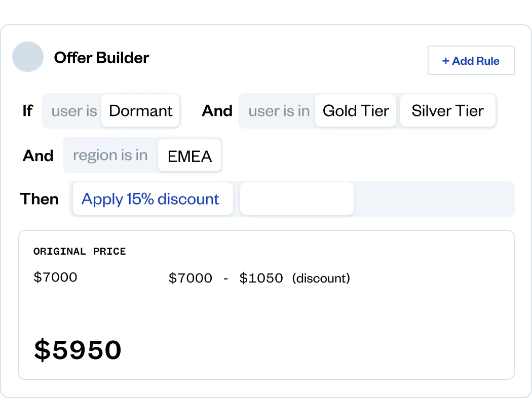Open the 'user is in' tier selector
This screenshot has width=532, height=398.
[279, 111]
